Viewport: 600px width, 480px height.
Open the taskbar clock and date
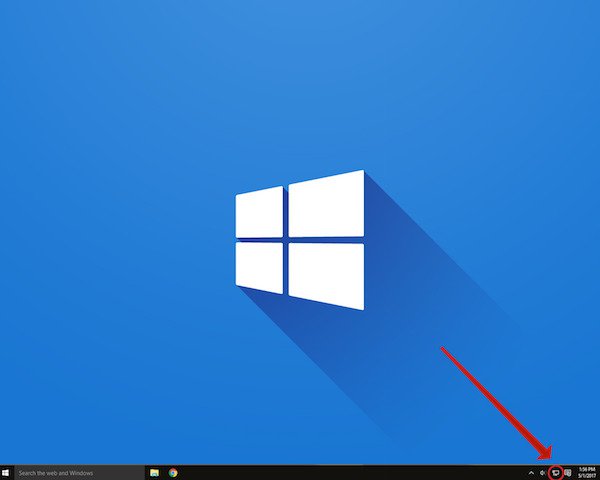(x=587, y=473)
